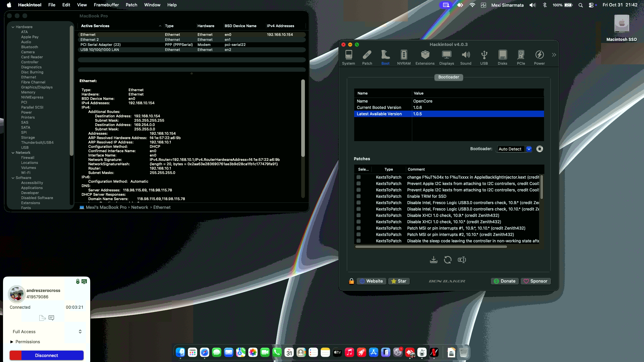Screen dimensions: 644x362
Task: Open the Displays section in Hackintool
Action: (x=446, y=57)
